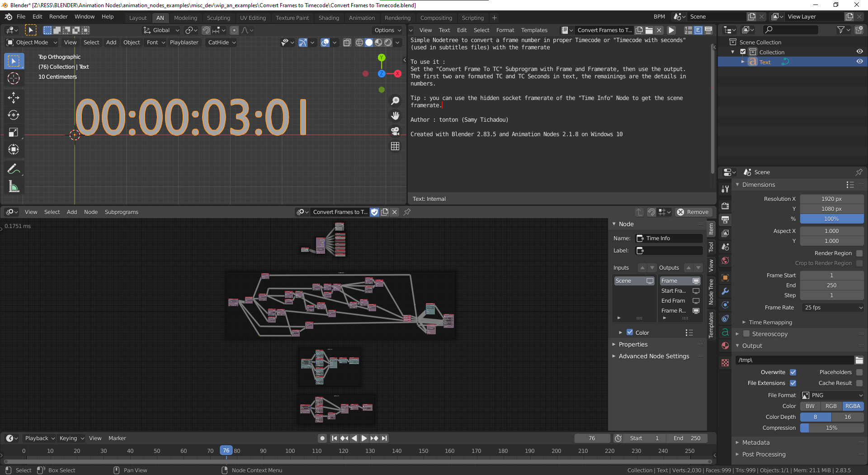The image size is (868, 475).
Task: Toggle File Extensions checkbox
Action: pyautogui.click(x=793, y=383)
